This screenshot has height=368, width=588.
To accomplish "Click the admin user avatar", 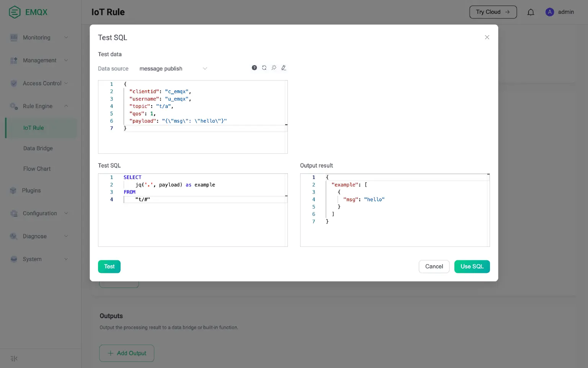I will point(550,12).
